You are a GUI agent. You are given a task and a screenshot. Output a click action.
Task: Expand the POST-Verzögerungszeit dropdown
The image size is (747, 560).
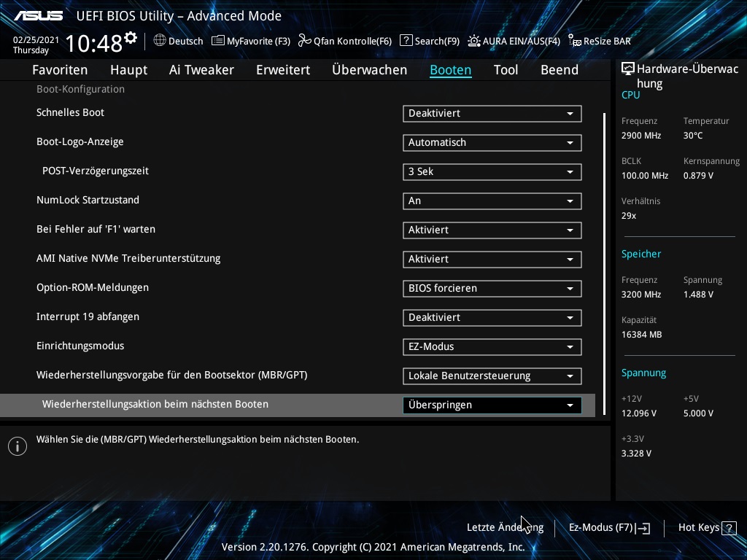(x=492, y=171)
